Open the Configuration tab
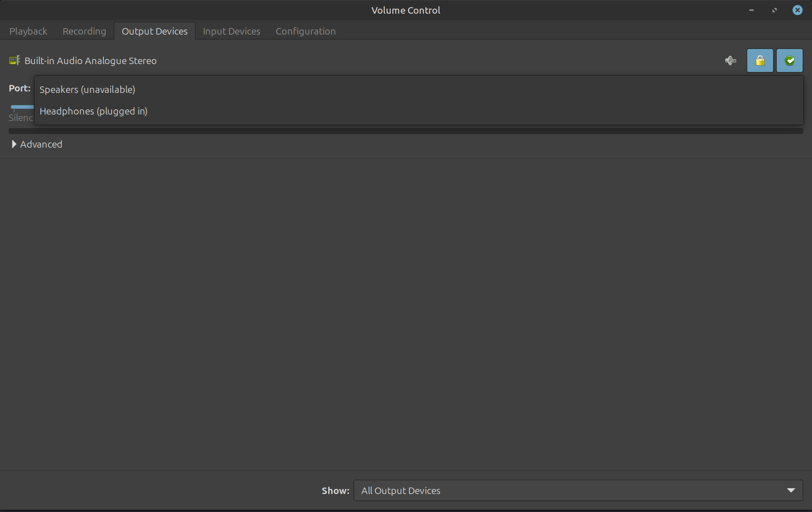 (x=306, y=31)
